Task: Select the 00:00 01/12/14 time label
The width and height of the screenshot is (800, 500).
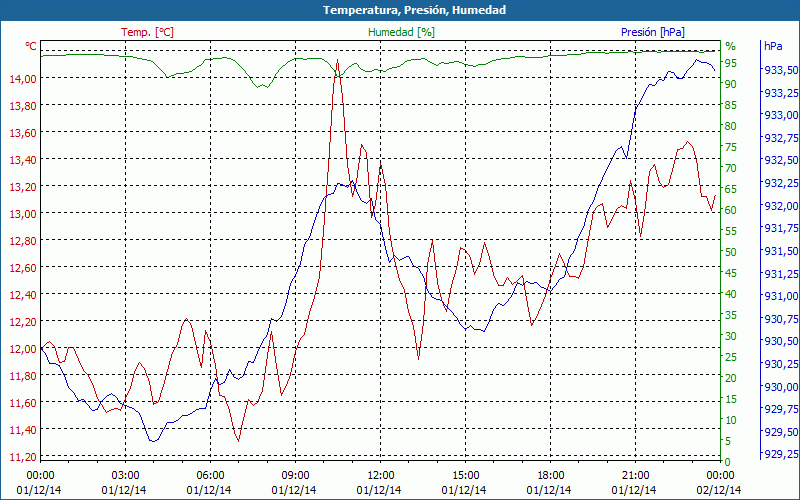Action: tap(40, 482)
